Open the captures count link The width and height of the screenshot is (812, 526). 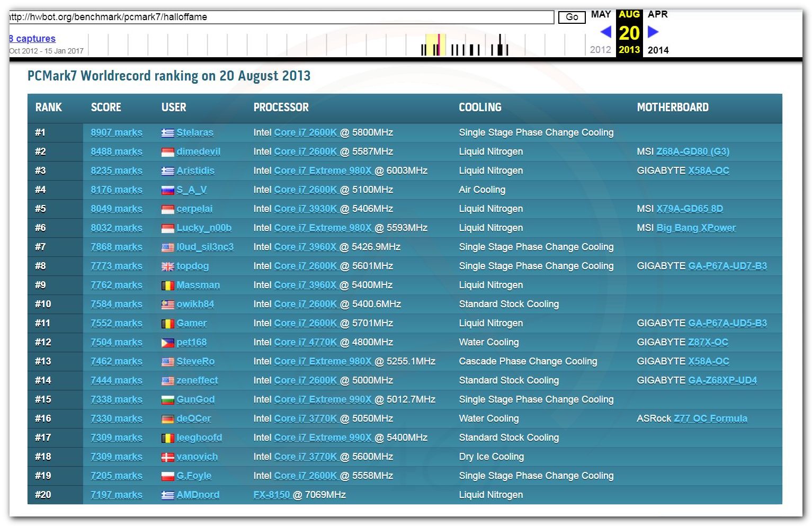point(32,38)
